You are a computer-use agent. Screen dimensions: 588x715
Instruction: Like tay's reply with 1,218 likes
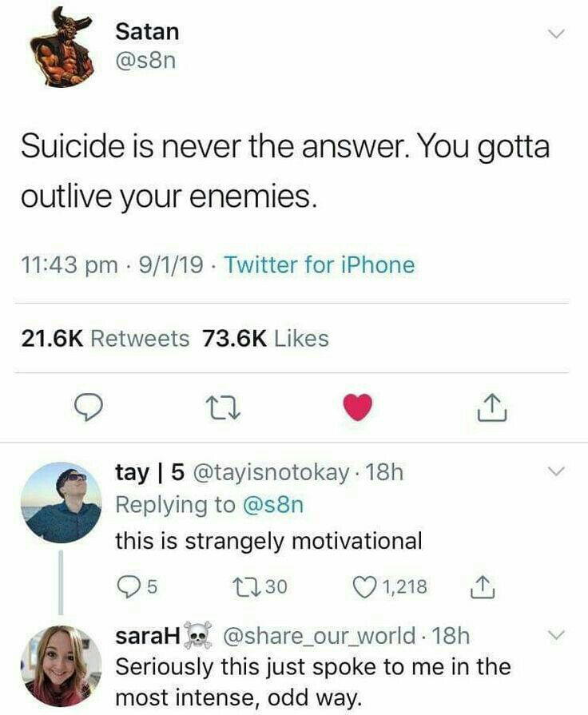pos(389,586)
